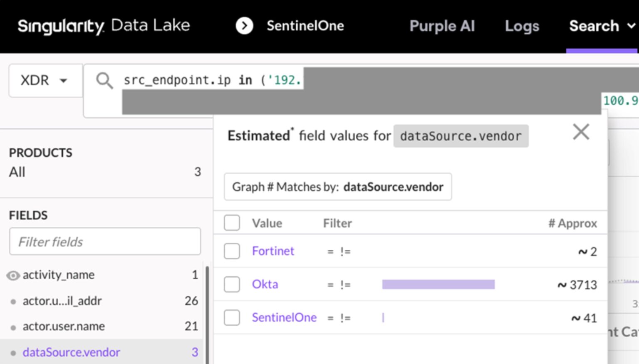Click the Filter fields input box
Screen dimensions: 639x364
click(x=105, y=242)
